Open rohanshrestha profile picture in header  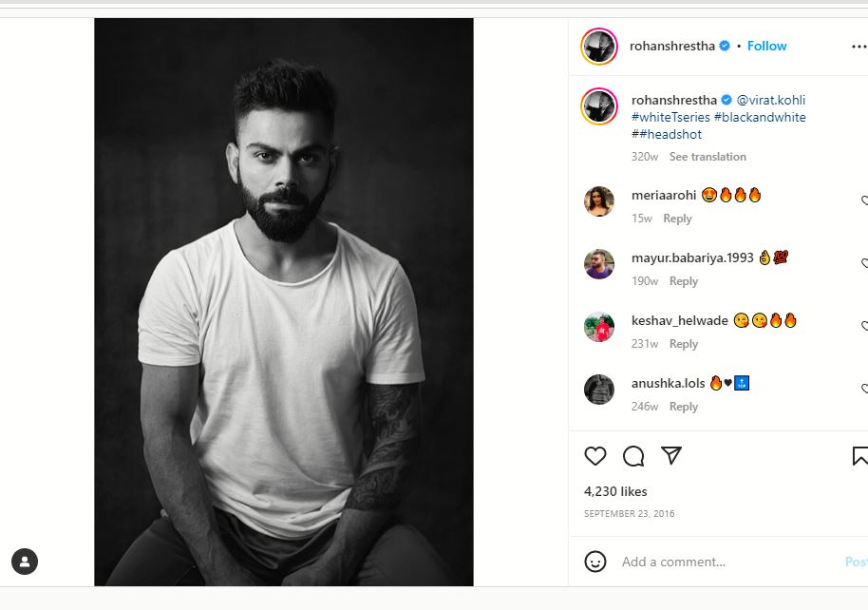click(599, 47)
